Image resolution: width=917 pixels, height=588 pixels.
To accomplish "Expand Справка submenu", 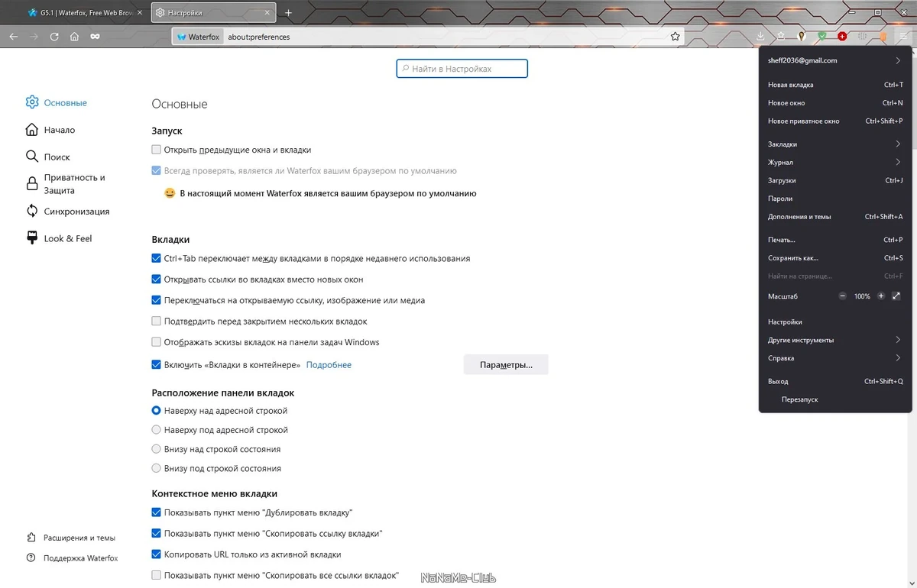I will point(835,358).
